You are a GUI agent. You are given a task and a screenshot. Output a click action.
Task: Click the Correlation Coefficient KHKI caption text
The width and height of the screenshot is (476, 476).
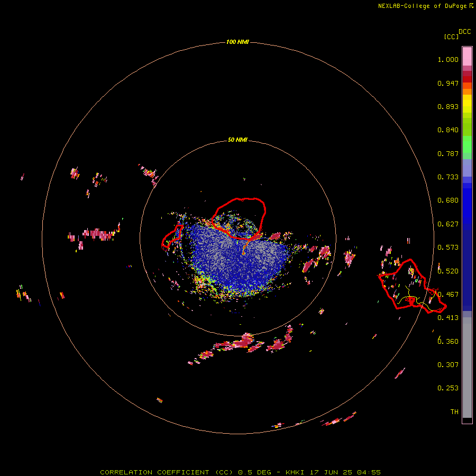[x=240, y=472]
